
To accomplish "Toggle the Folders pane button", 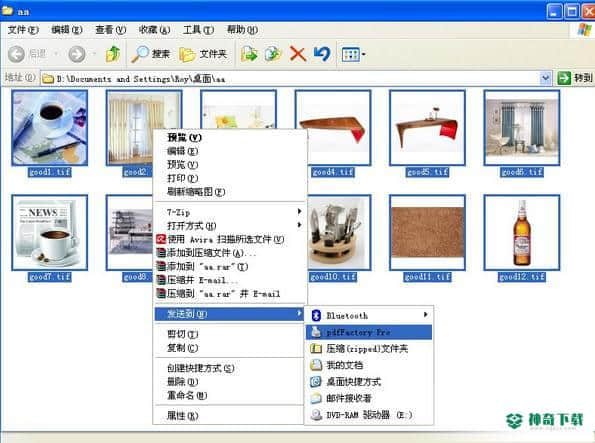I will pyautogui.click(x=203, y=54).
